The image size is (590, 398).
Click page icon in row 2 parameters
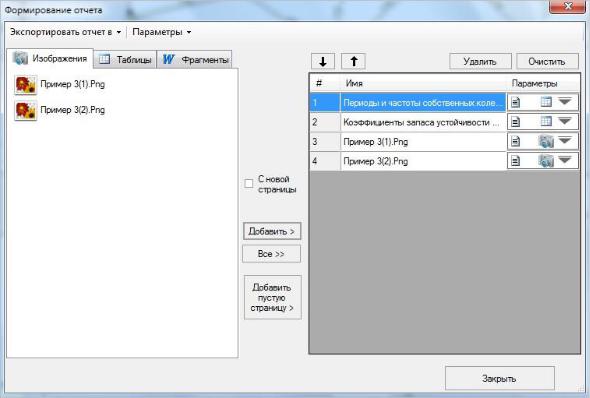tap(515, 122)
